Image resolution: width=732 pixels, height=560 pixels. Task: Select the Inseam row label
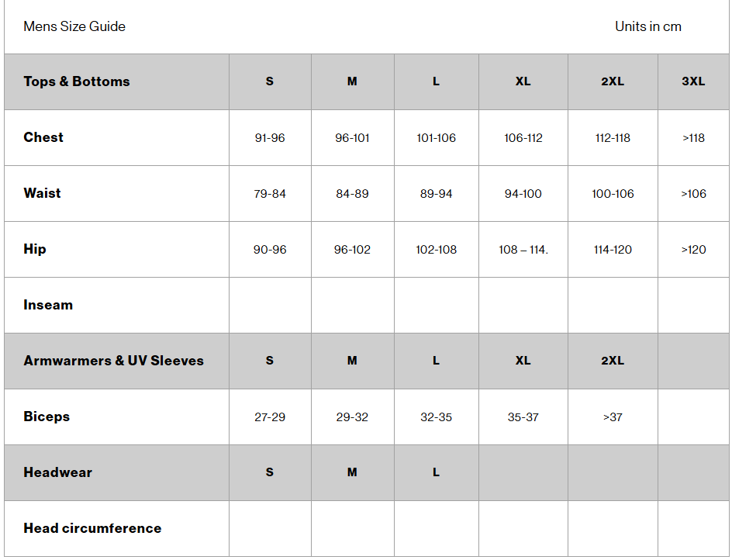(48, 305)
